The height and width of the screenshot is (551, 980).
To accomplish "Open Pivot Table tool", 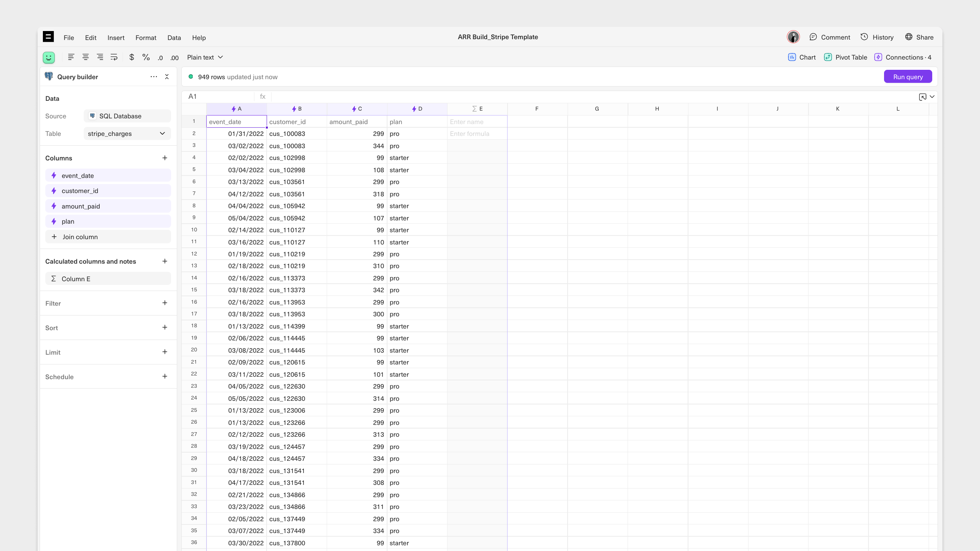I will [x=845, y=57].
